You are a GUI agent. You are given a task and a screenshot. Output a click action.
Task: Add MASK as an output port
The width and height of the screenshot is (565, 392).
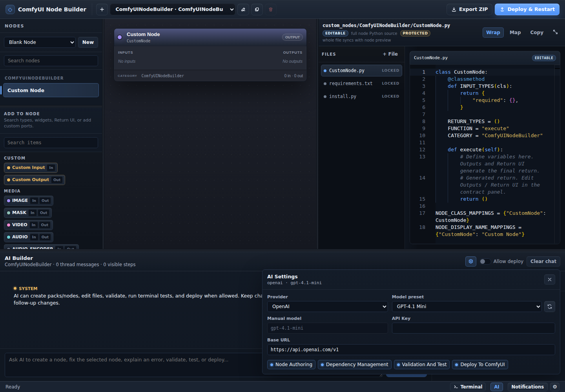[x=44, y=213]
